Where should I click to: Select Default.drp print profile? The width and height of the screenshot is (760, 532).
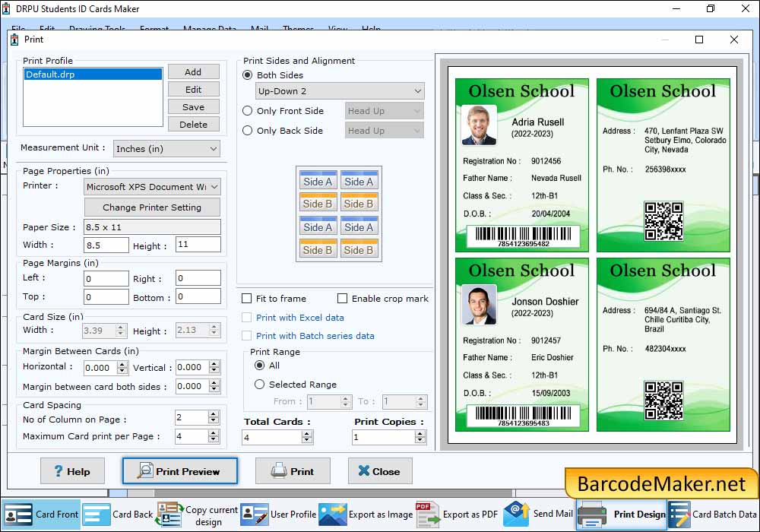[x=93, y=74]
